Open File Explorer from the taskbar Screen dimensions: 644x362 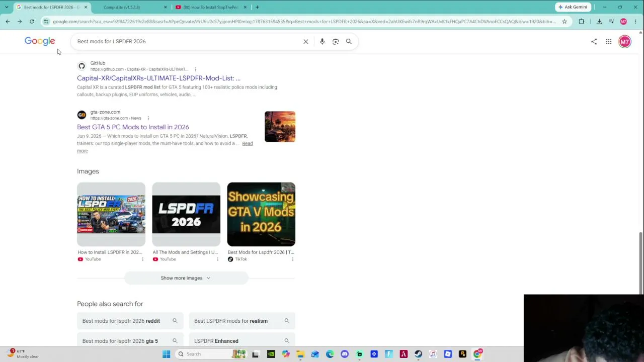coord(300,354)
